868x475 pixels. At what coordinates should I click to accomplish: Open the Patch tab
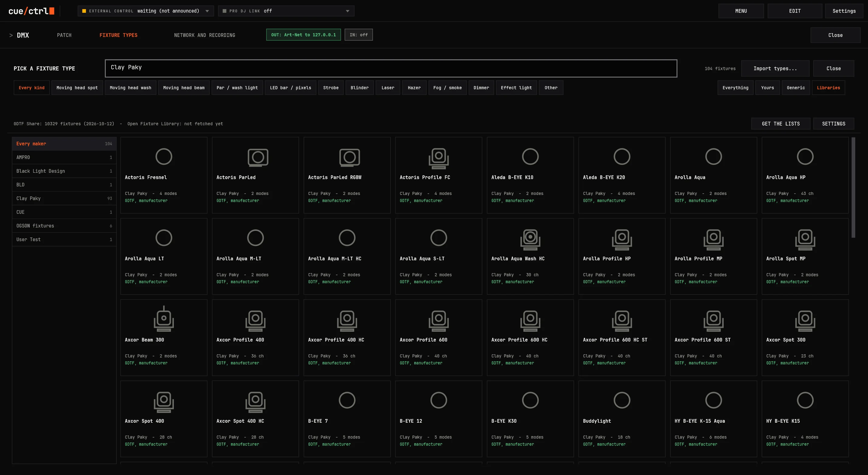point(64,35)
